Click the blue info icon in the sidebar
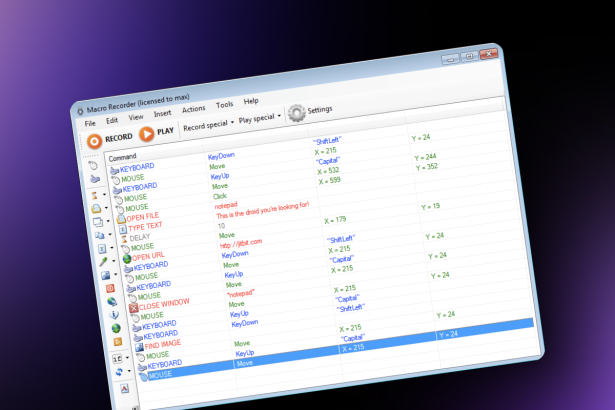Screen dimensions: 615x410 click(x=114, y=315)
